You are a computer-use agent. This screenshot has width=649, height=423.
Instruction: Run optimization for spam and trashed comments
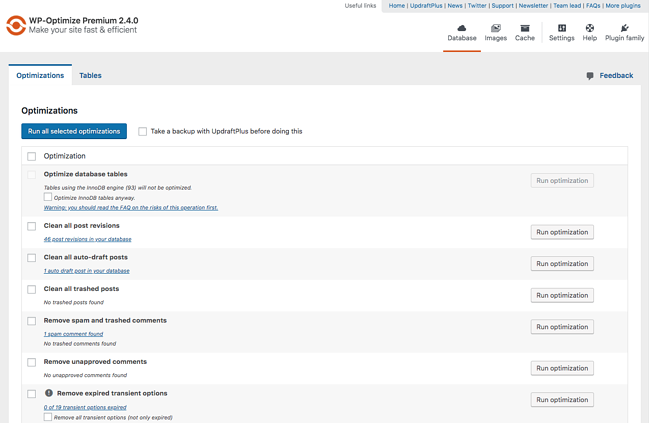point(562,327)
